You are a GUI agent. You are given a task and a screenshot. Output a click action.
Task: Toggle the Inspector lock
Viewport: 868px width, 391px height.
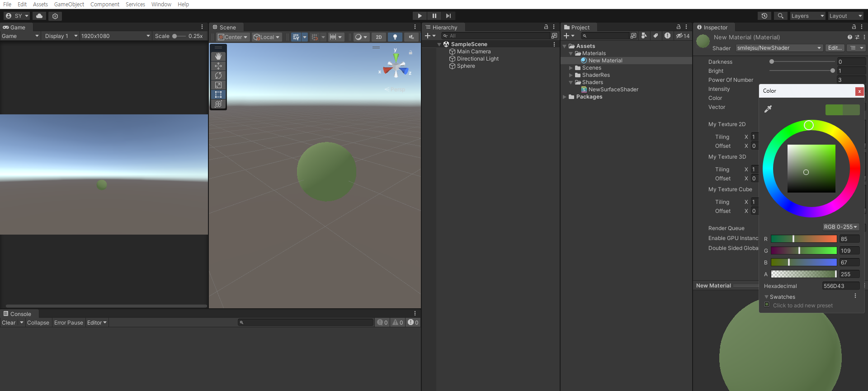point(854,27)
